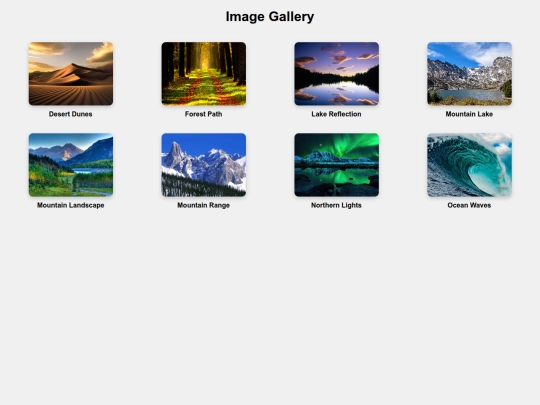
Task: Click the "Mountain Lake" caption
Action: tap(469, 114)
